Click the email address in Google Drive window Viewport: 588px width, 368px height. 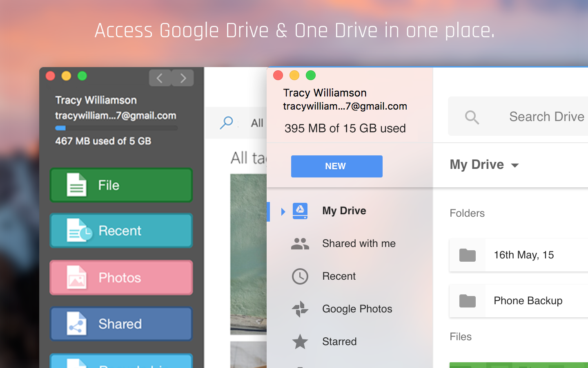pyautogui.click(x=345, y=106)
